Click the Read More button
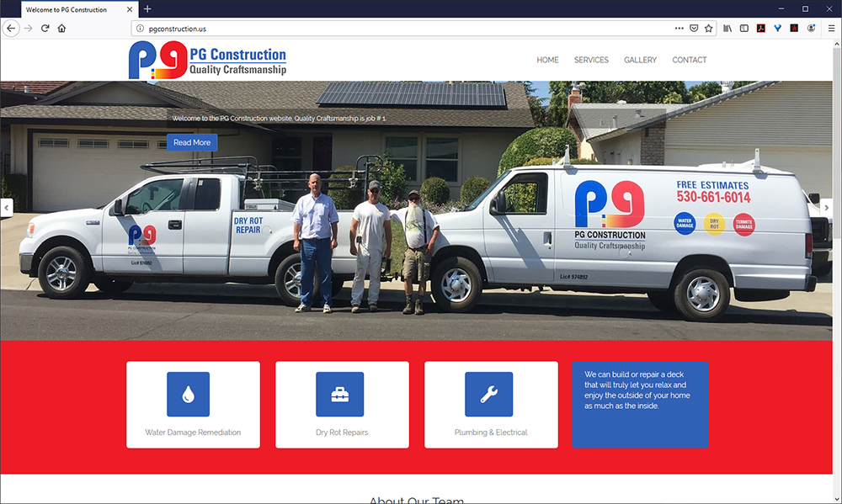842x504 pixels. pos(192,142)
